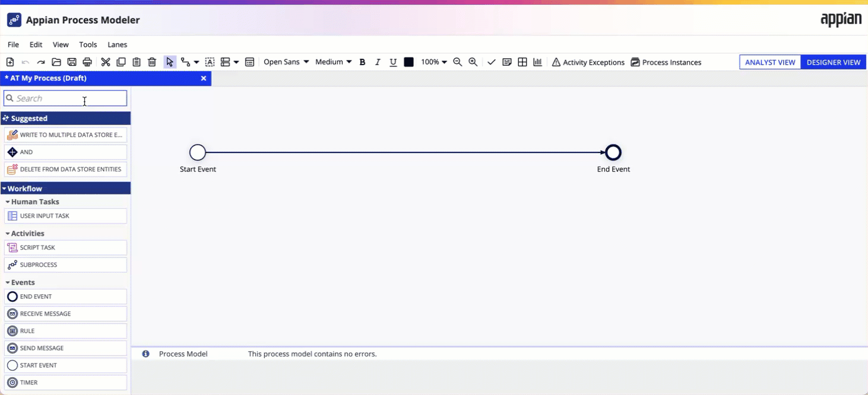The image size is (868, 395).
Task: Open the 100% zoom level dropdown
Action: (434, 62)
